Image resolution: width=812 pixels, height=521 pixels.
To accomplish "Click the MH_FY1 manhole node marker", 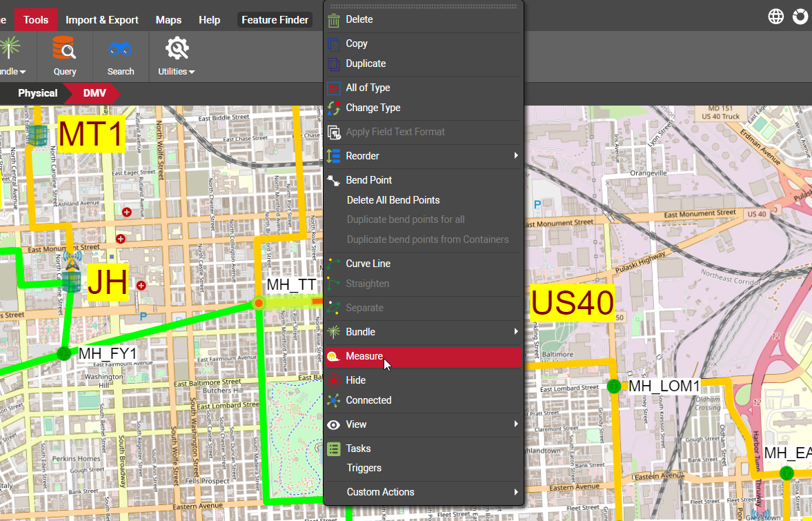I will (64, 353).
